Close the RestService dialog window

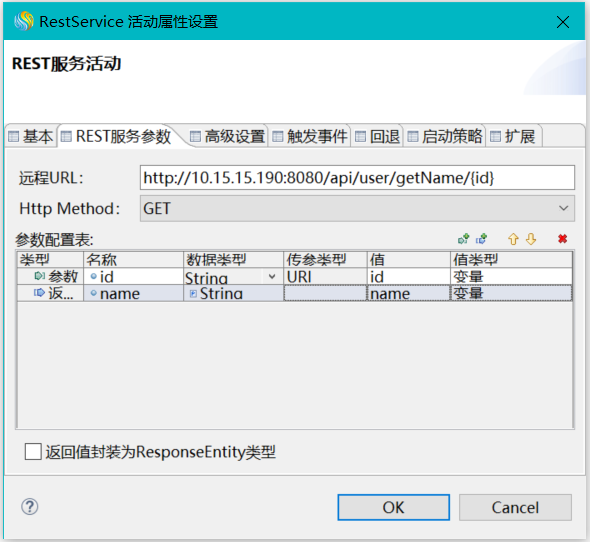[x=563, y=22]
